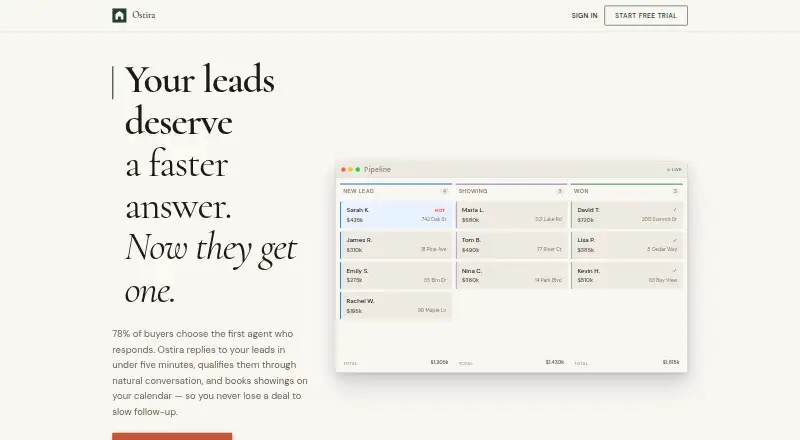Viewport: 800px width, 440px height.
Task: Open the James R. lead card
Action: [396, 245]
